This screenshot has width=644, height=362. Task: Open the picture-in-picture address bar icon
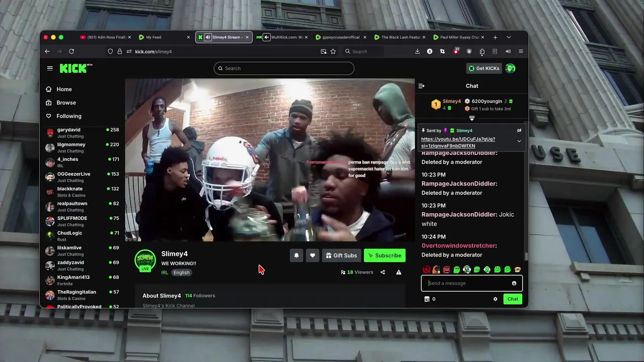(x=324, y=51)
